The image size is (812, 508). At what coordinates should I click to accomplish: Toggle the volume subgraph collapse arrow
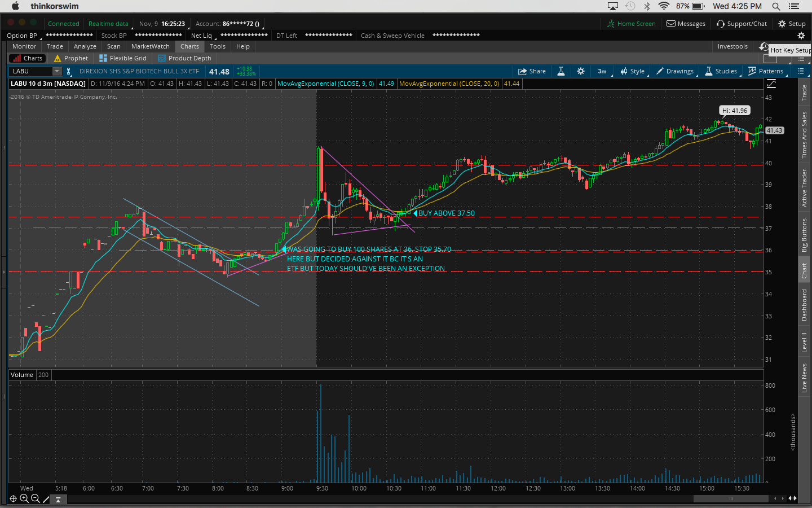(x=58, y=500)
